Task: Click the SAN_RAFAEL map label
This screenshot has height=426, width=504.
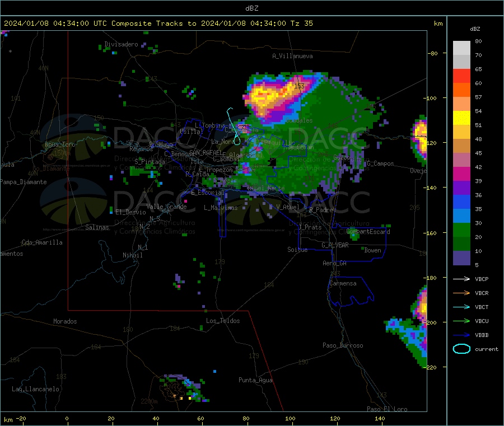Action: pyautogui.click(x=206, y=152)
